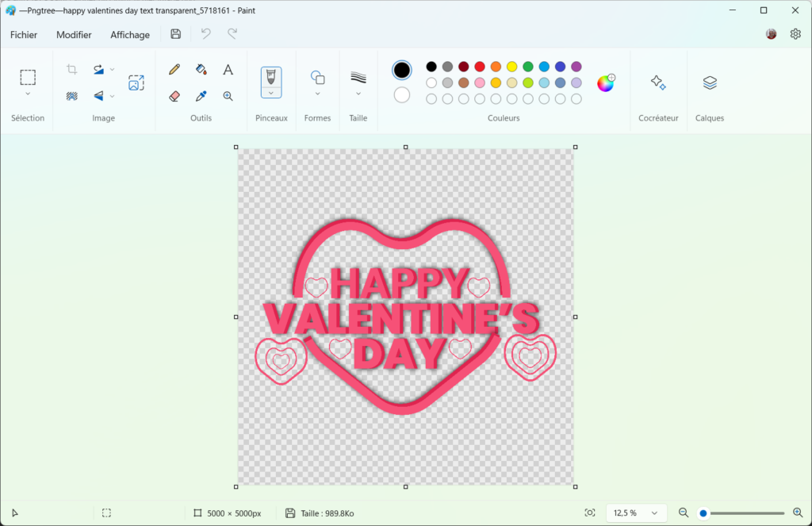The height and width of the screenshot is (526, 812).
Task: Select the Fill bucket tool
Action: (x=201, y=70)
